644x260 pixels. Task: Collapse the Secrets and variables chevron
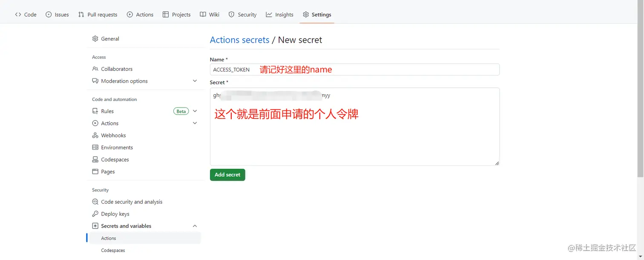[195, 226]
